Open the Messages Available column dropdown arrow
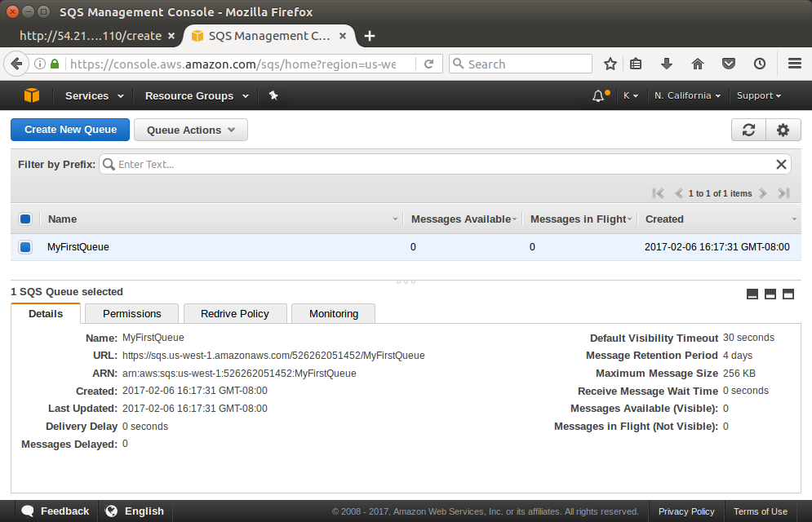 click(x=514, y=219)
